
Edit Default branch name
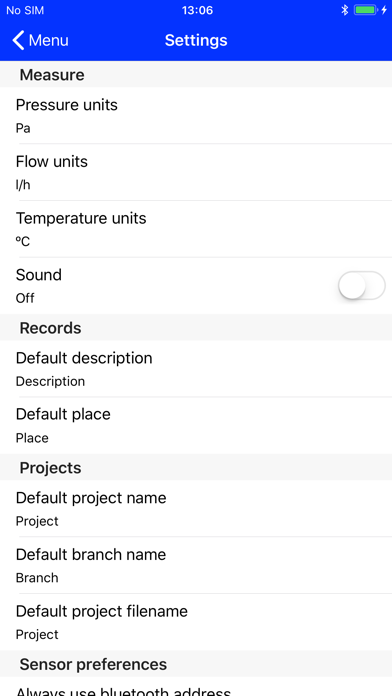(x=196, y=565)
